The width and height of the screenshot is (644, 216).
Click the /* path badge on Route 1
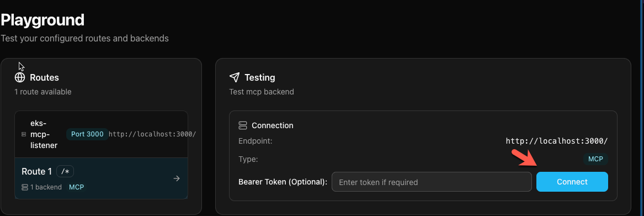pyautogui.click(x=65, y=171)
